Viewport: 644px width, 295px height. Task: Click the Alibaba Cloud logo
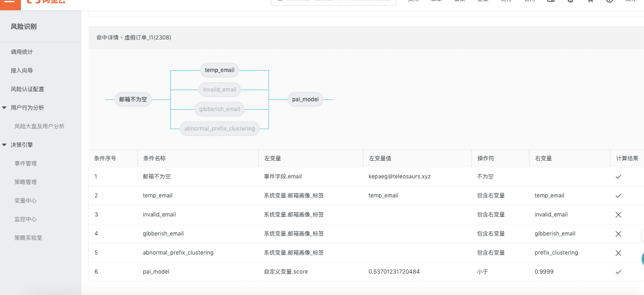tap(46, 2)
